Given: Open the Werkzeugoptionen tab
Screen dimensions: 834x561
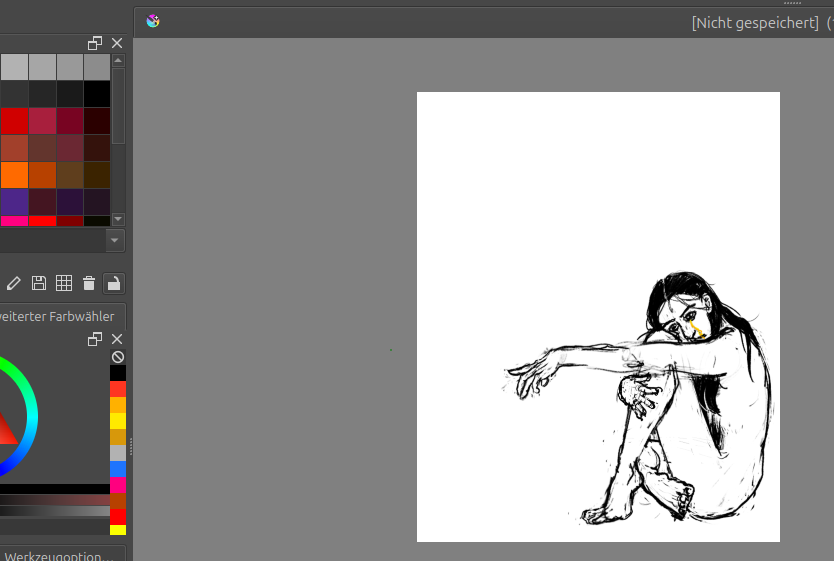Looking at the screenshot, I should 60,554.
